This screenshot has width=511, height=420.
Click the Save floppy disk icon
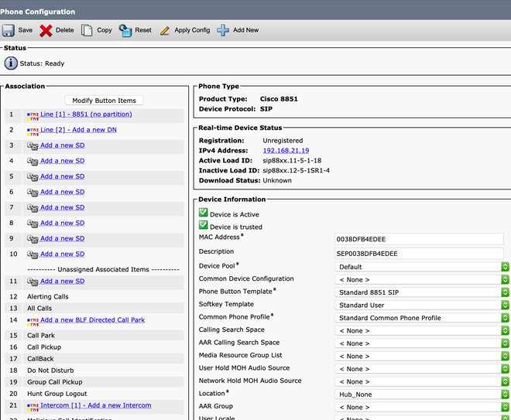[x=9, y=30]
